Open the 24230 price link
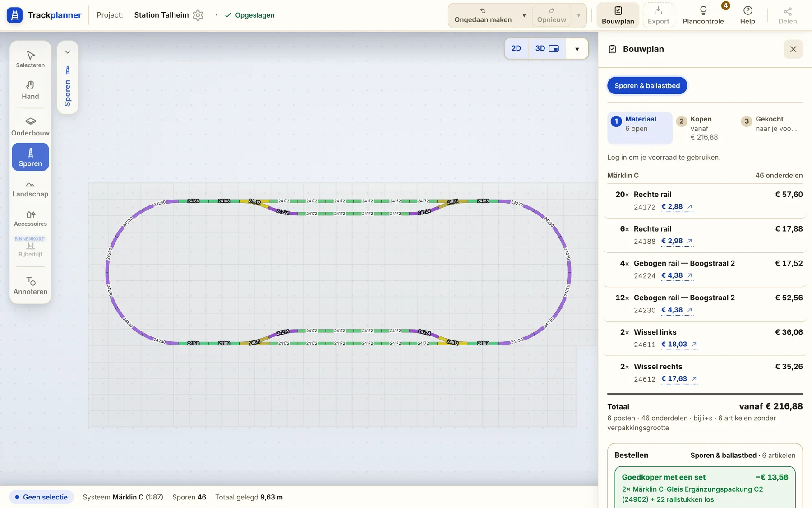812x508 pixels. (x=677, y=310)
